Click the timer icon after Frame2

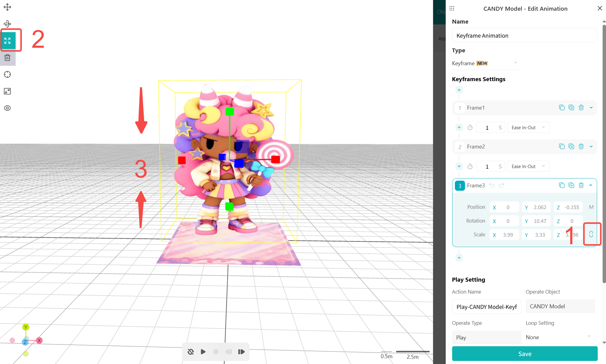tap(470, 167)
